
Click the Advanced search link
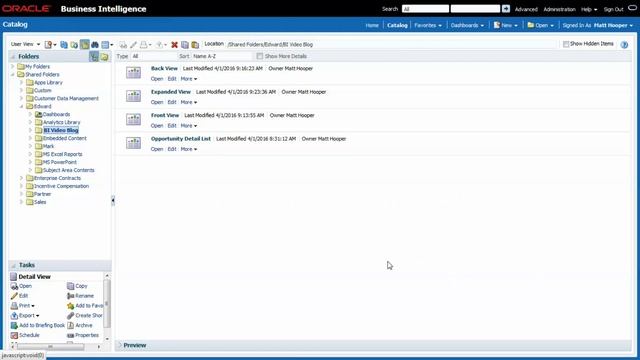pyautogui.click(x=526, y=9)
